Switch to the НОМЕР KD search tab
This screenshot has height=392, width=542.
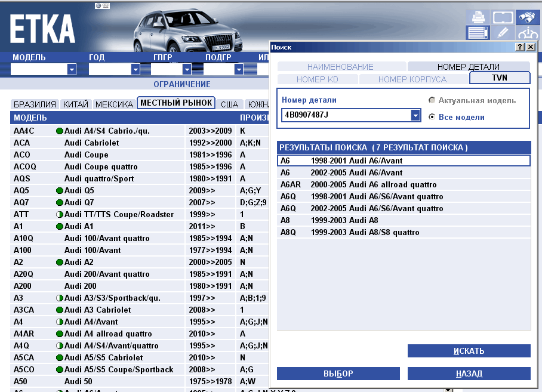click(x=318, y=79)
